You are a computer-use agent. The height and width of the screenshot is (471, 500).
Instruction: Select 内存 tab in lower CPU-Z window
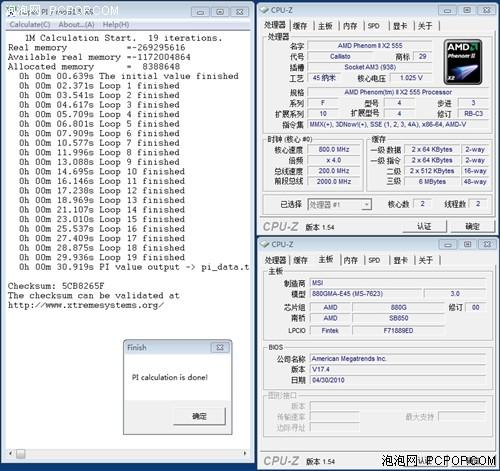pyautogui.click(x=350, y=260)
